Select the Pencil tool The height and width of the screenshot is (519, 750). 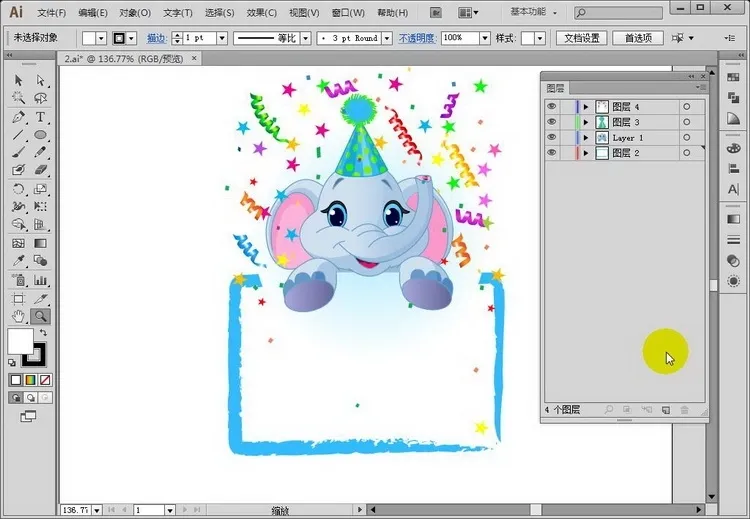(41, 152)
